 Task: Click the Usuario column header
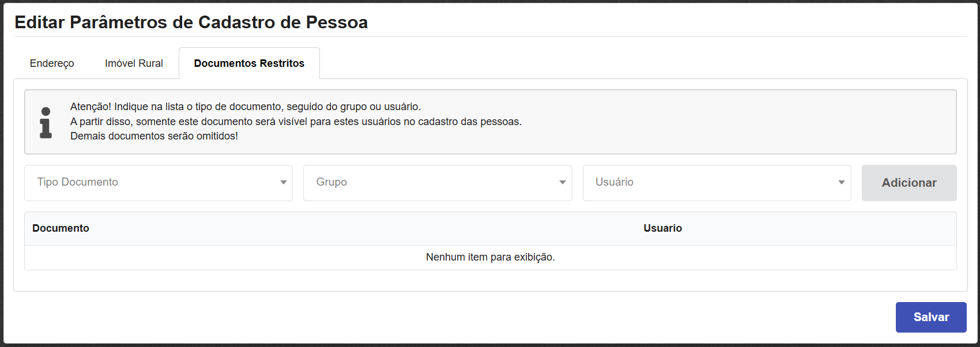tap(663, 228)
